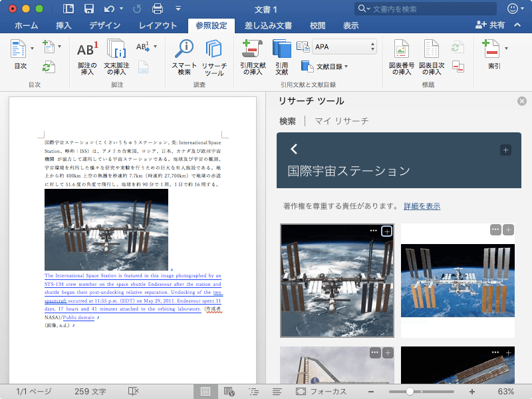532x399 pixels.
Task: Select the マイ リサーチ tab in Researcher
Action: coord(342,121)
